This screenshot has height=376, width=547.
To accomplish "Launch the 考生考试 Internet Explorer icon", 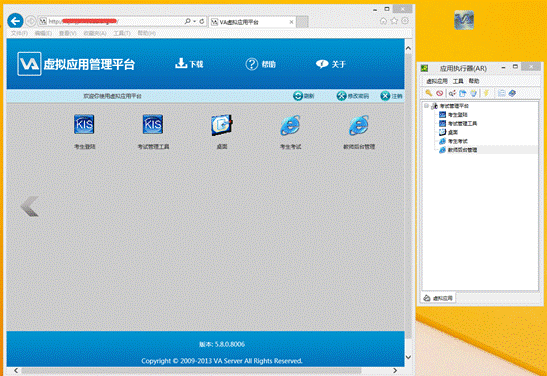I will [290, 125].
